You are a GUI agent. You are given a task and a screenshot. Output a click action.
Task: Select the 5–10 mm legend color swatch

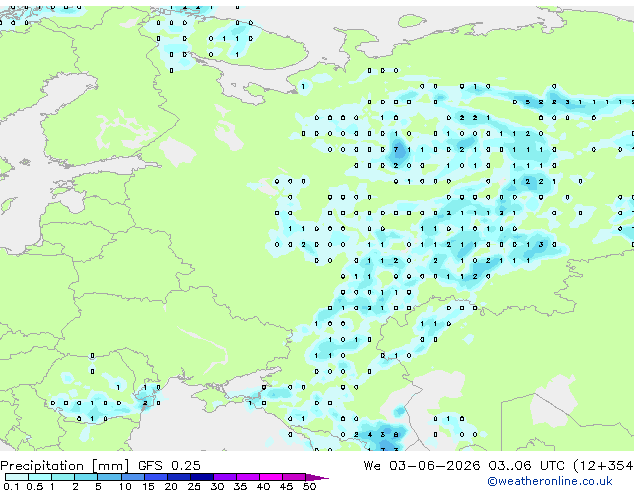[109, 477]
